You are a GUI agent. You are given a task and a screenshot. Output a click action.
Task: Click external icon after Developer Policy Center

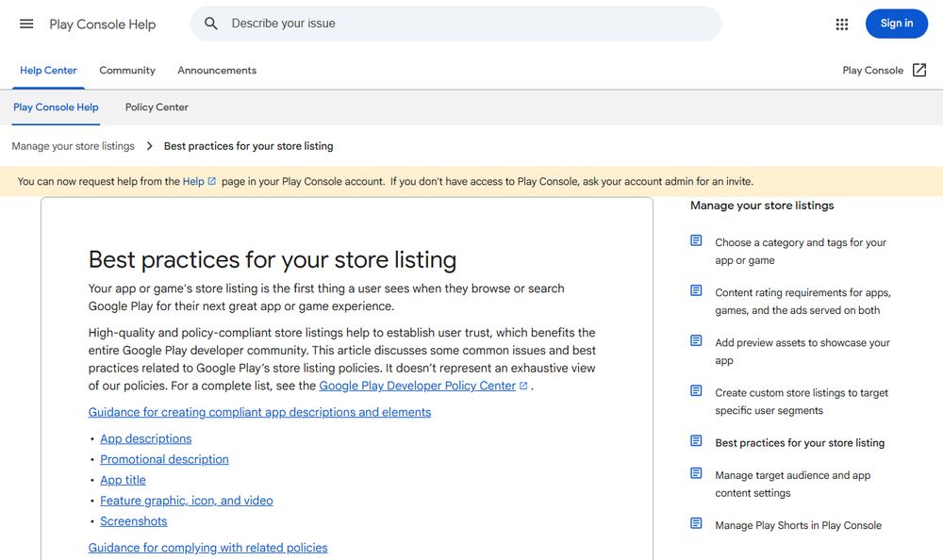(x=523, y=387)
